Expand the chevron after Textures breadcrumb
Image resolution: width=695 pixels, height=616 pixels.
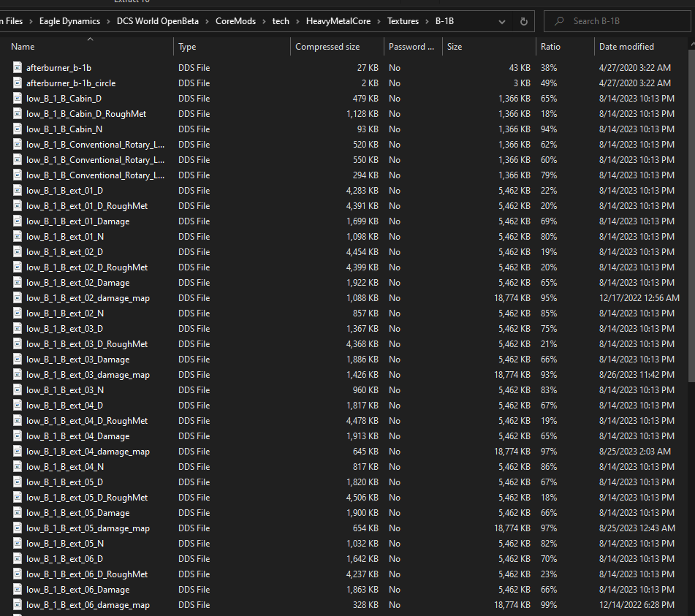click(x=428, y=21)
